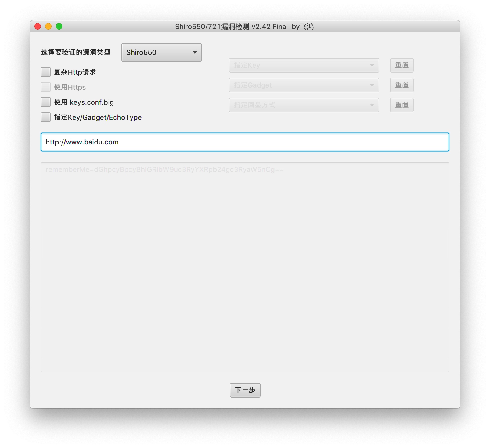This screenshot has width=490, height=448.
Task: Maximize the window with the green button
Action: click(59, 26)
